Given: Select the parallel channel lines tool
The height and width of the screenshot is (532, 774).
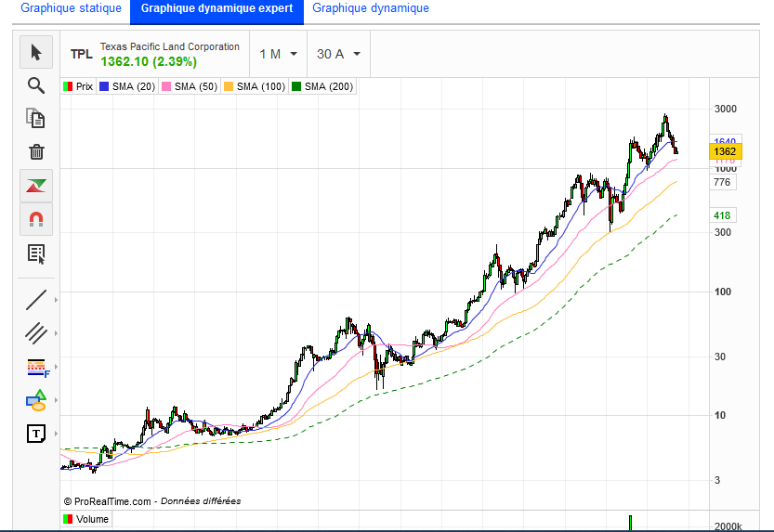Looking at the screenshot, I should pos(36,332).
